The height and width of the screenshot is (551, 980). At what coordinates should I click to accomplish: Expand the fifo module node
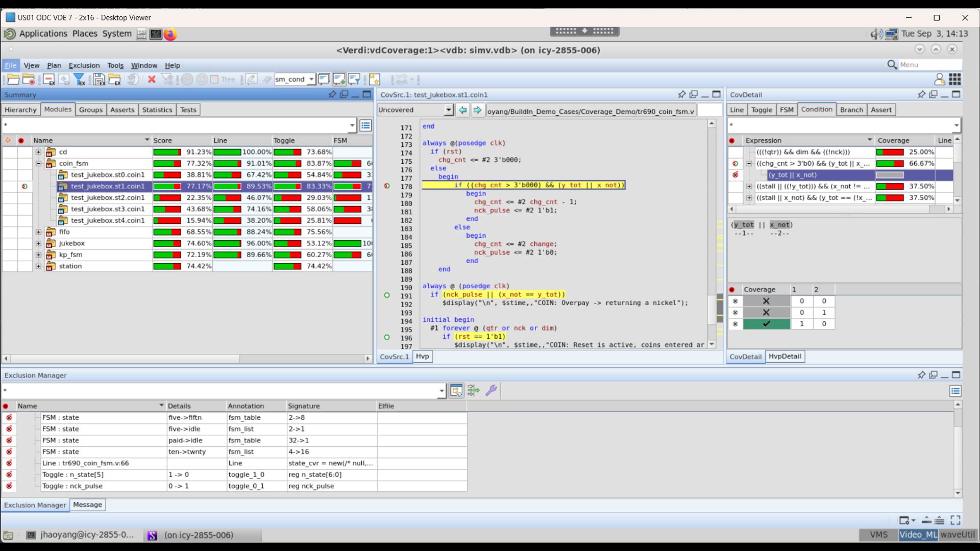pos(38,232)
